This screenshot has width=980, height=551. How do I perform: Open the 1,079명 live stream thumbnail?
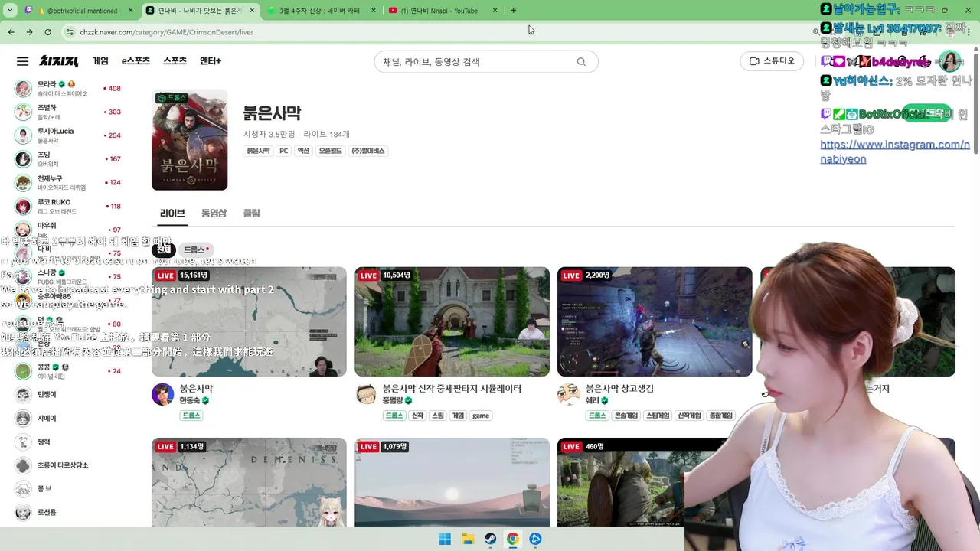[x=452, y=482]
